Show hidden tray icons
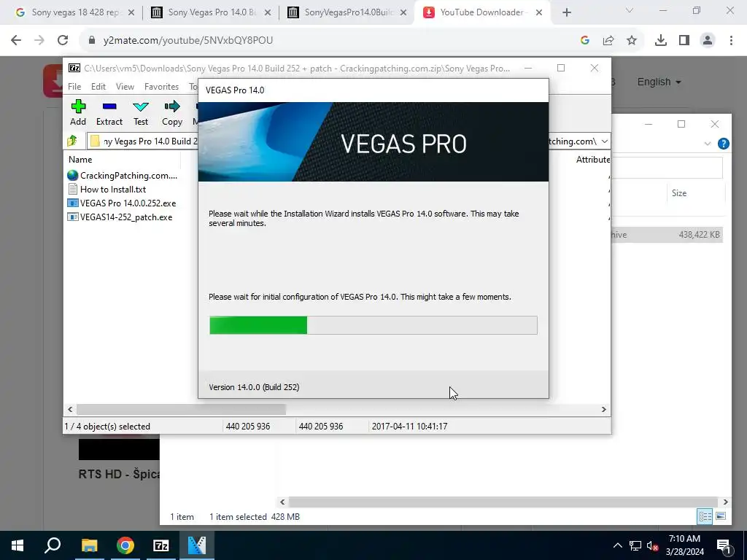 [x=617, y=545]
